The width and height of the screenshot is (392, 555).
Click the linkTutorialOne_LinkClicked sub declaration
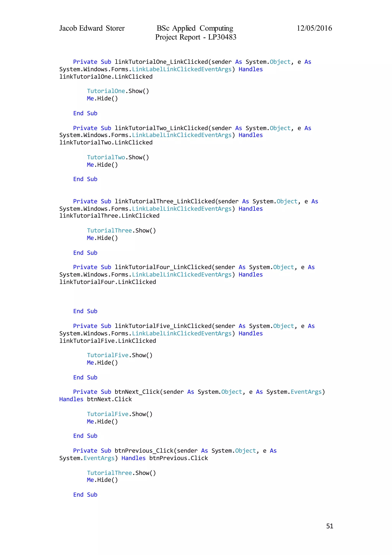coord(192,62)
